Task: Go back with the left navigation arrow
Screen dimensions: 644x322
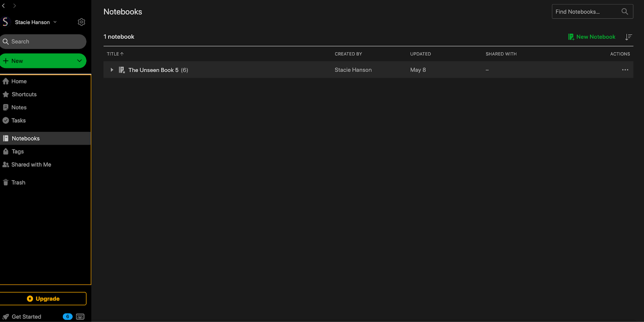Action: (3, 6)
